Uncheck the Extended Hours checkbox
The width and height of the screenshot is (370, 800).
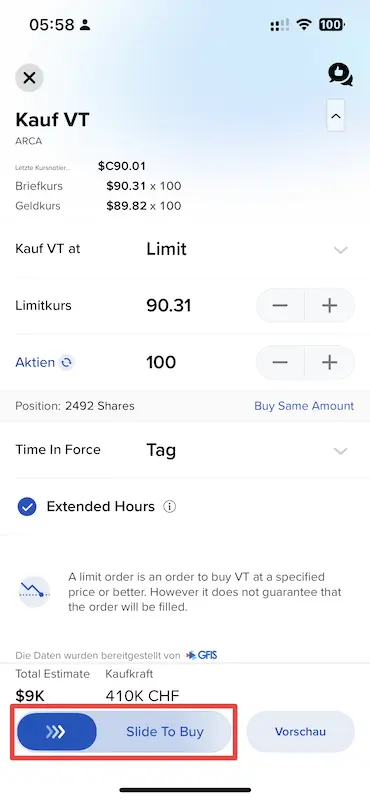click(27, 507)
